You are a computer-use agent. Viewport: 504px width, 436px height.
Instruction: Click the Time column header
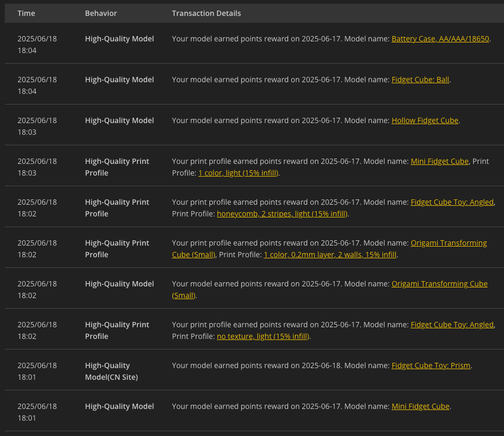tap(26, 13)
